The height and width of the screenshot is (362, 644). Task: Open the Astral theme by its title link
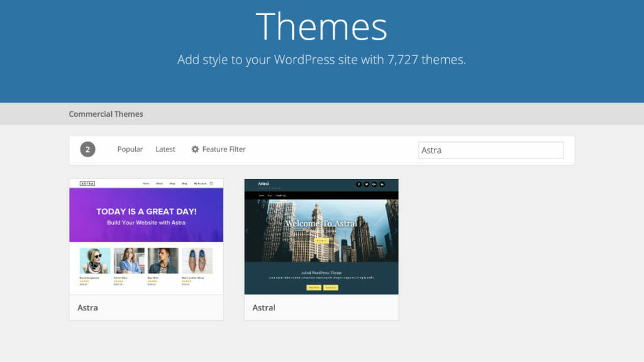[264, 308]
